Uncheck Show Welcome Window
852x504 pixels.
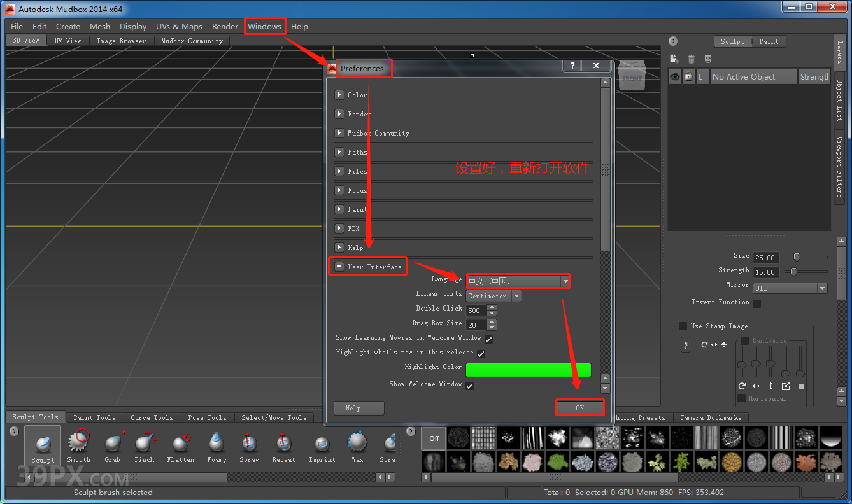pos(469,385)
